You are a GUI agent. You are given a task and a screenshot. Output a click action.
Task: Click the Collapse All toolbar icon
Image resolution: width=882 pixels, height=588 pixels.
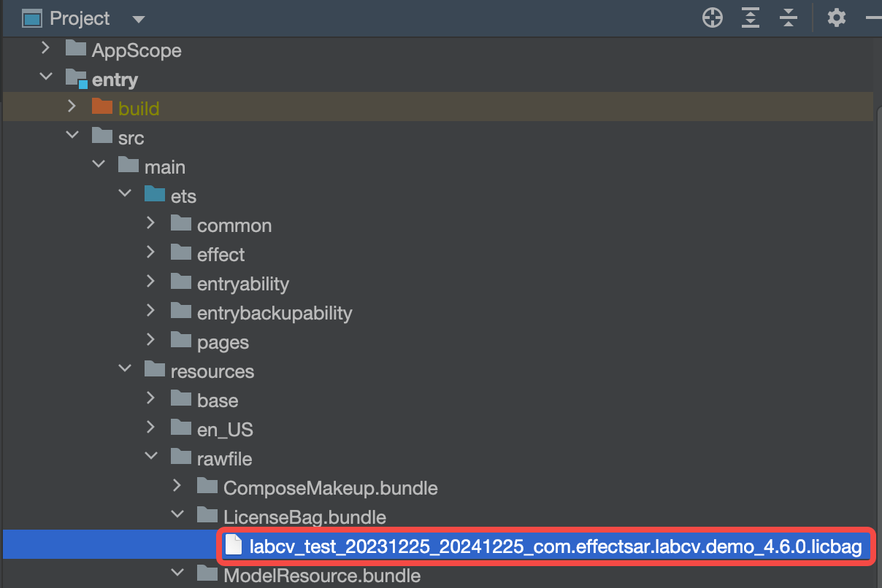789,18
